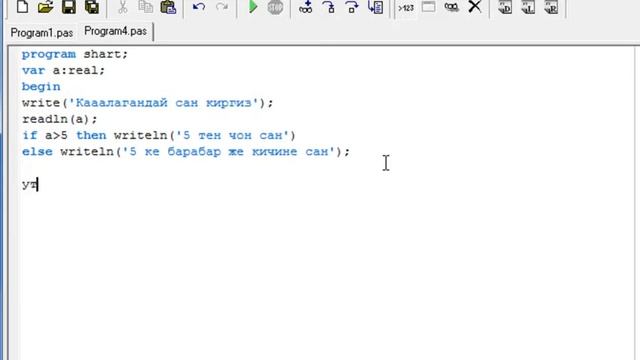Click the glasses watch icon

[451, 7]
